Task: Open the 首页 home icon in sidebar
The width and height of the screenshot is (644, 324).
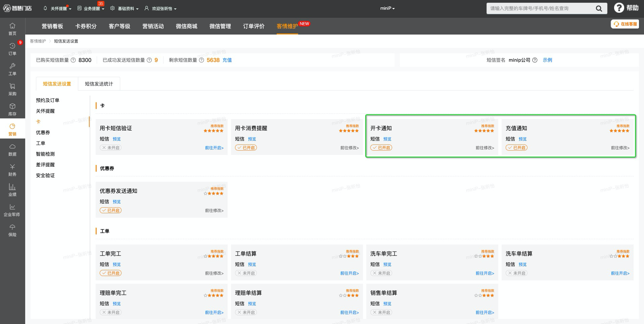Action: pos(12,26)
